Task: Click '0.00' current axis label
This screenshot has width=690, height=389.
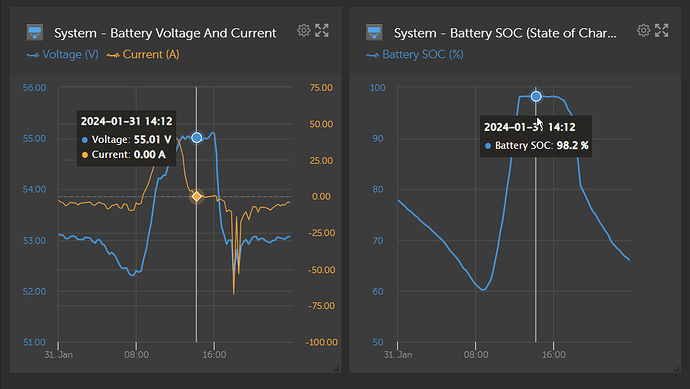Action: click(x=321, y=196)
